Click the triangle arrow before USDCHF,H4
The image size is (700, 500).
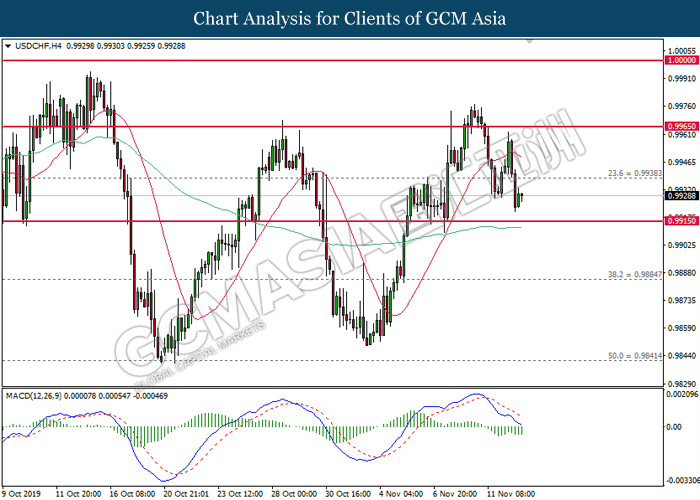(x=9, y=45)
